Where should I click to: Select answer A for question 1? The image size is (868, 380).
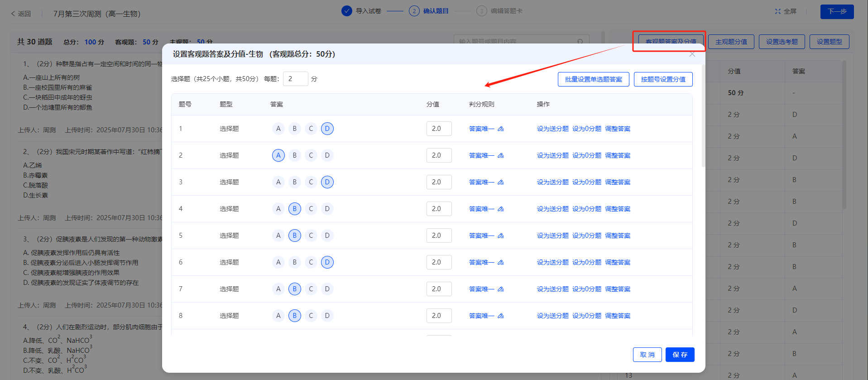coord(278,129)
